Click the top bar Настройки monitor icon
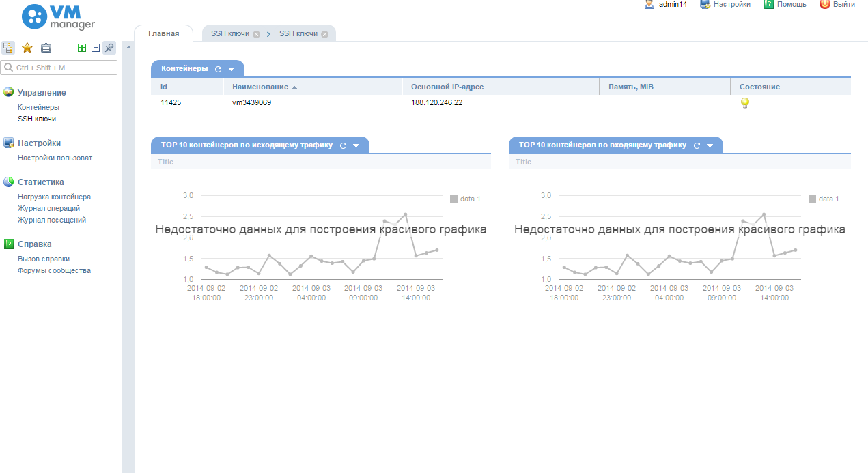Image resolution: width=868 pixels, height=473 pixels. (705, 4)
